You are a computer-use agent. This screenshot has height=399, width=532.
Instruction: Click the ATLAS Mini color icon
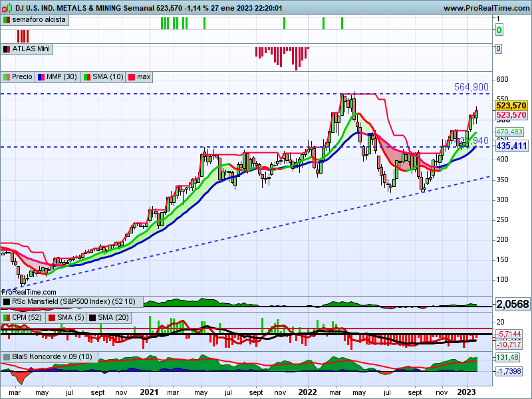[7, 49]
